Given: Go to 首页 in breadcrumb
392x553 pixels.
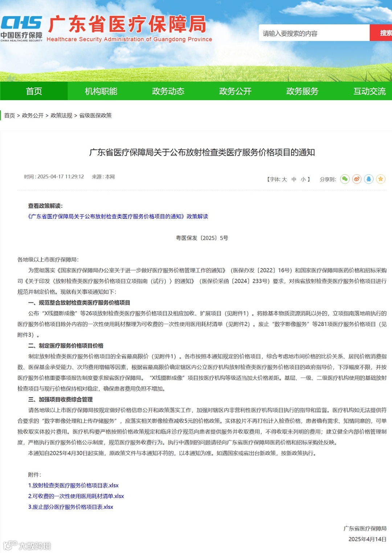Looking at the screenshot, I should (9, 116).
